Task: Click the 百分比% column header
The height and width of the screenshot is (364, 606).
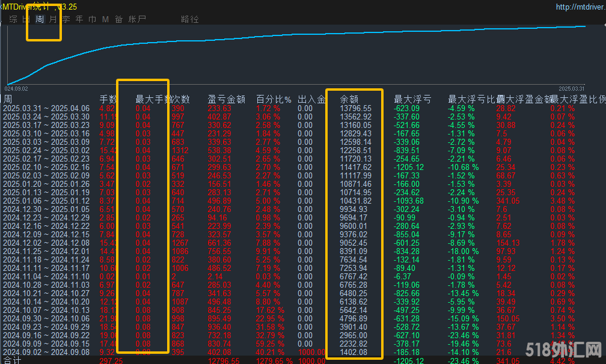Action: pos(274,99)
